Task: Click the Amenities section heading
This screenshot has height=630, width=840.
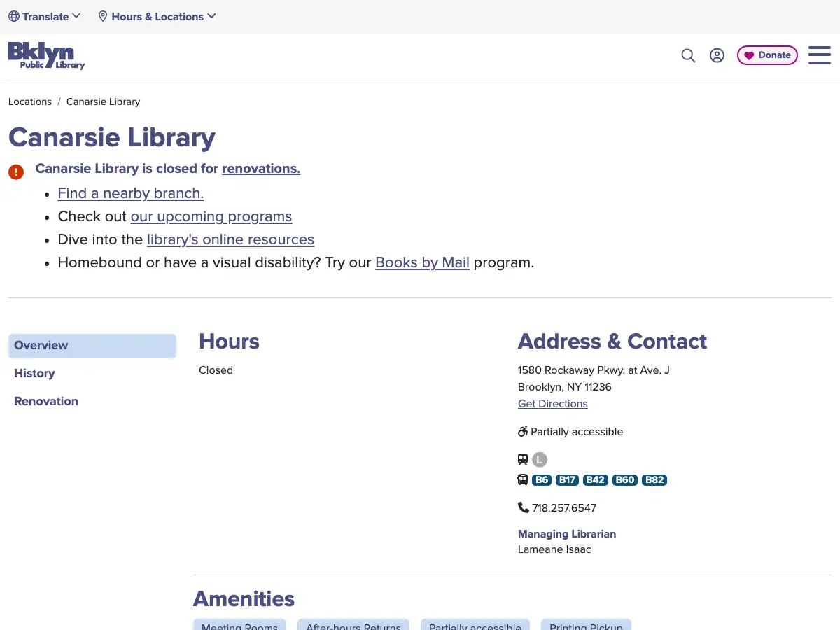Action: 244,599
